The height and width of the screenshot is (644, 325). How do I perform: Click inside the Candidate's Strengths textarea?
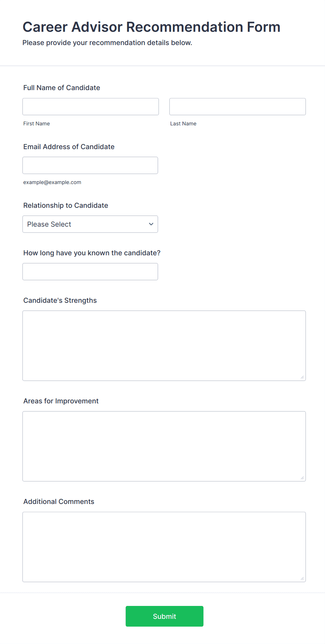164,346
